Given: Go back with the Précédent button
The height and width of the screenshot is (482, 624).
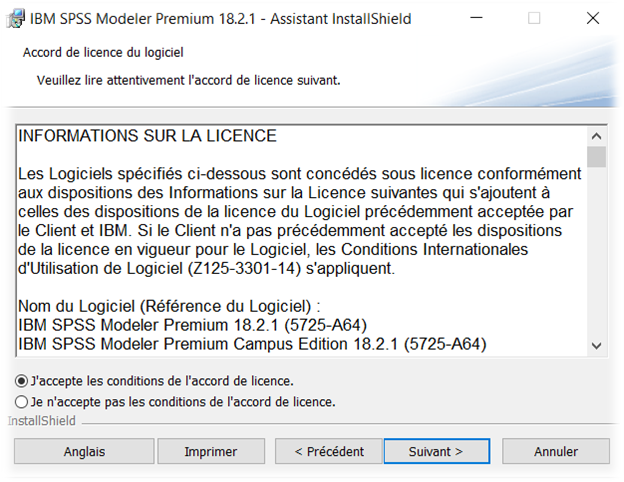Looking at the screenshot, I should click(x=329, y=451).
